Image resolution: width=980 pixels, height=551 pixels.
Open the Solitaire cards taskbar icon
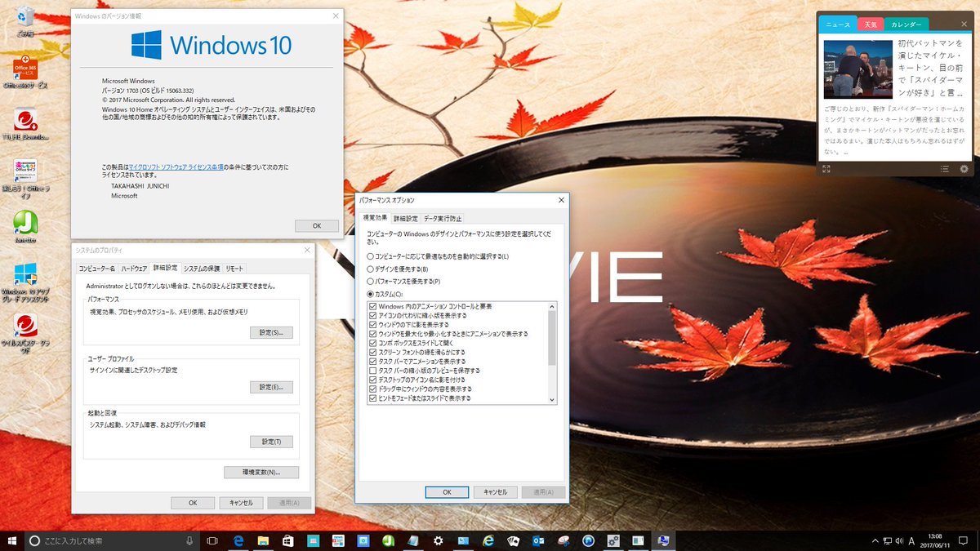(514, 540)
